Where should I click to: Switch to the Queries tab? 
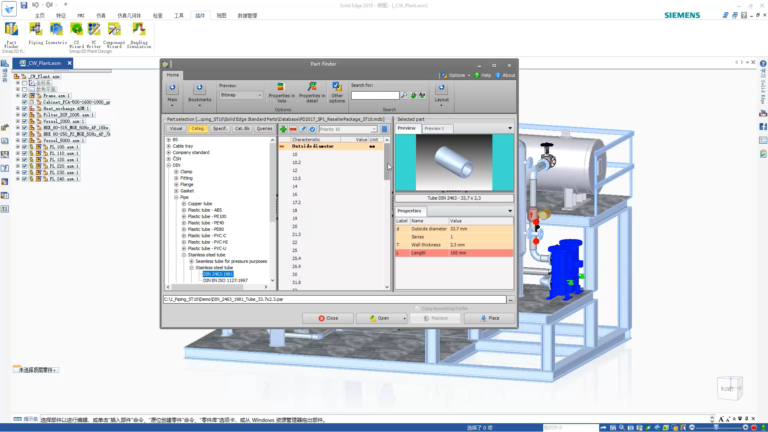264,129
